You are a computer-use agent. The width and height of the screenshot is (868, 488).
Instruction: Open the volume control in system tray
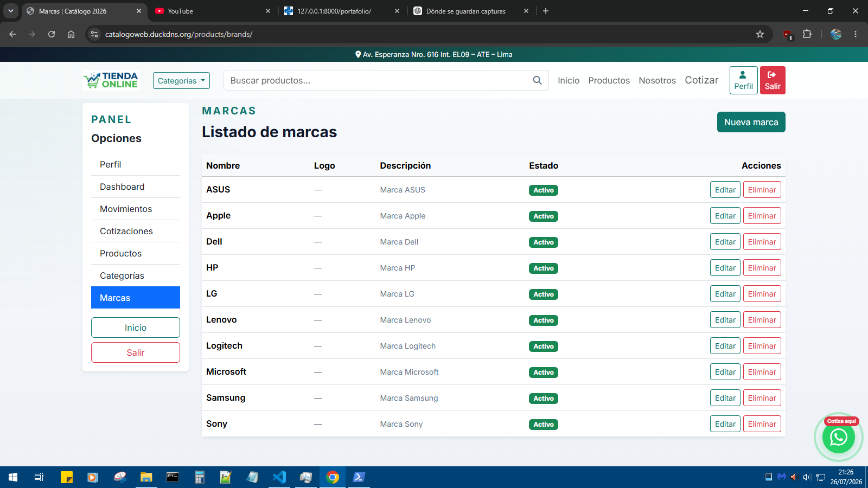[807, 477]
